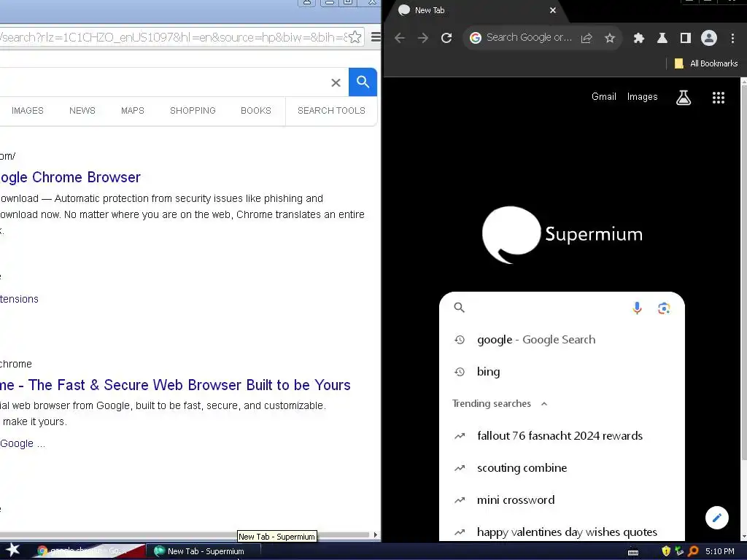
Task: Open the Supermium side panel
Action: point(686,38)
